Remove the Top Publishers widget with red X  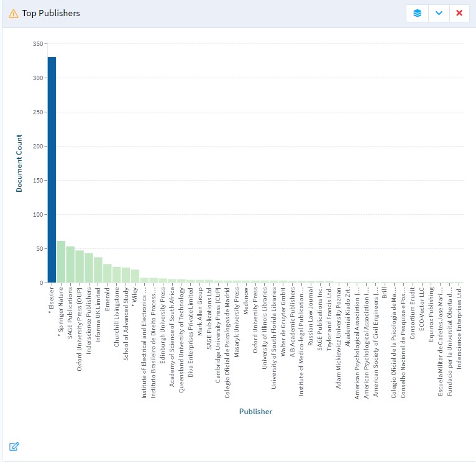tap(459, 13)
